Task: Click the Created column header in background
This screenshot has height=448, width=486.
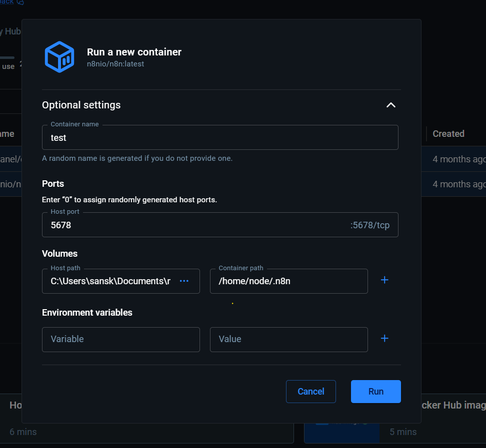Action: tap(448, 134)
